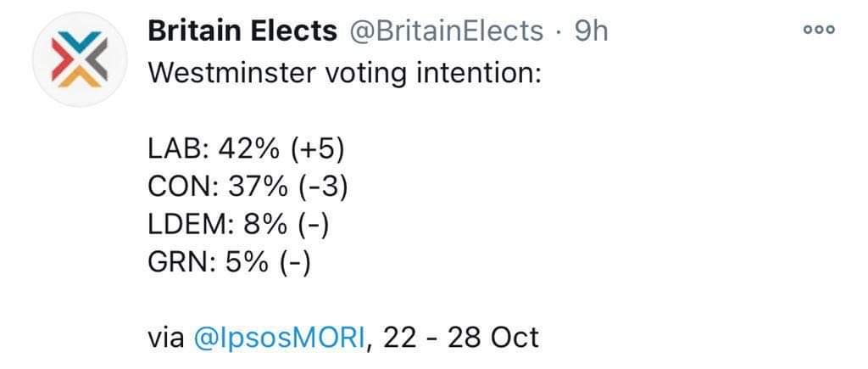Screen dimensions: 868x369
Task: Open the Britain Elects display name
Action: [x=242, y=31]
